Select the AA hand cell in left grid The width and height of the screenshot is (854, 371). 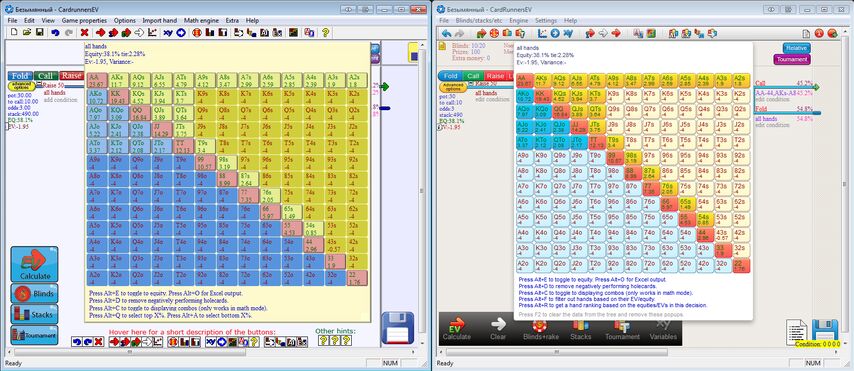[x=96, y=80]
